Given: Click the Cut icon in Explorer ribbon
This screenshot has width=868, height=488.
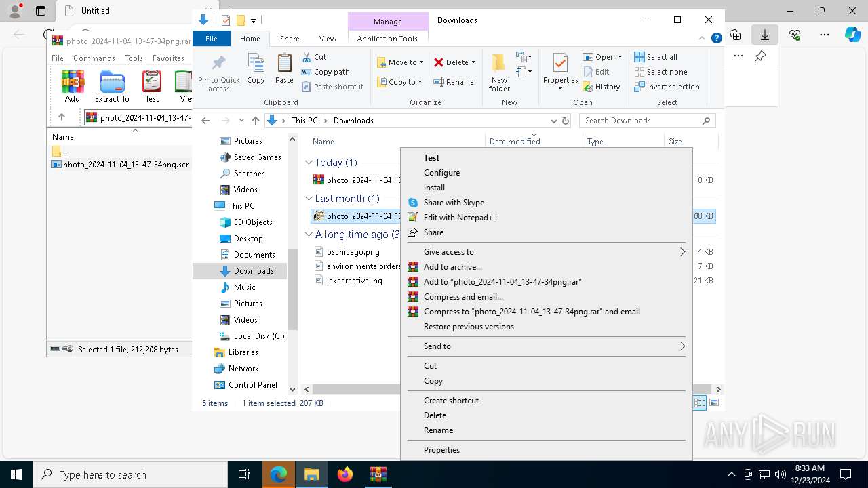Looking at the screenshot, I should (x=307, y=57).
